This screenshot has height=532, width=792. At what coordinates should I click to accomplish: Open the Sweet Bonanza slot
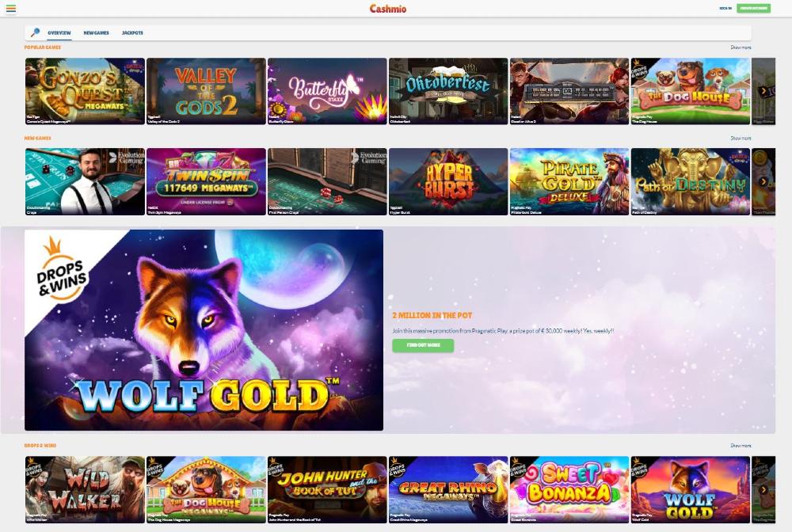pos(569,489)
